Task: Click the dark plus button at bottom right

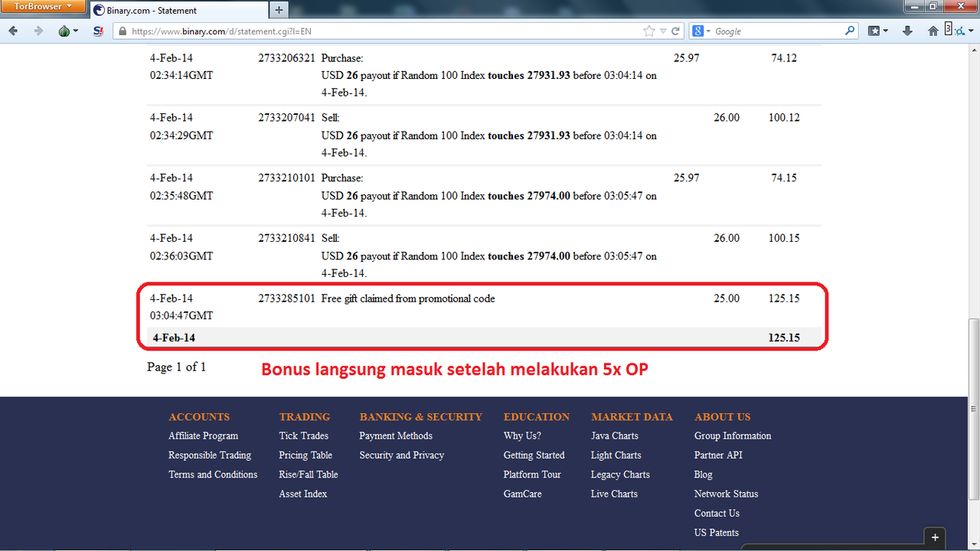Action: (x=935, y=538)
